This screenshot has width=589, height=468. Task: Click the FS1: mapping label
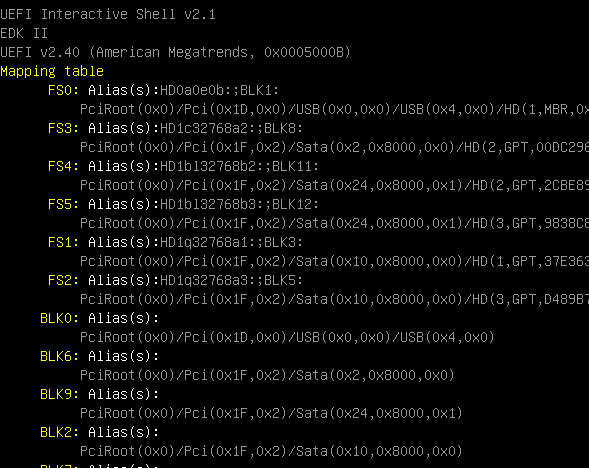[63, 243]
